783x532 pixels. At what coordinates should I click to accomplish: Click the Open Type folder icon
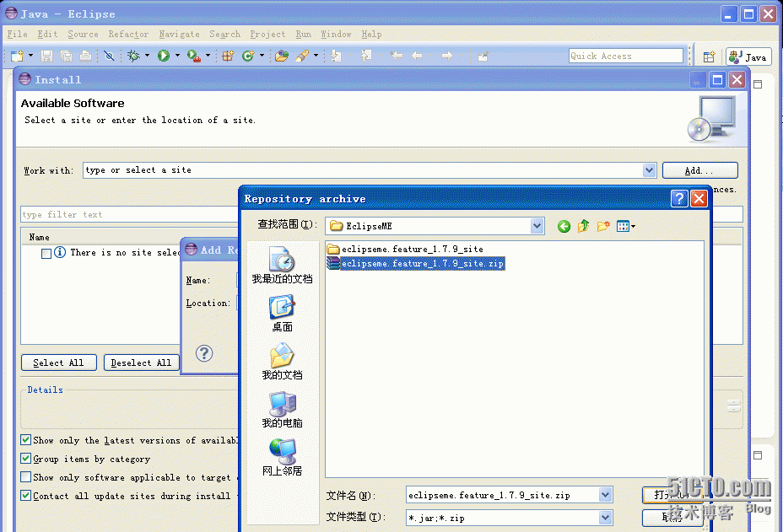pyautogui.click(x=282, y=56)
